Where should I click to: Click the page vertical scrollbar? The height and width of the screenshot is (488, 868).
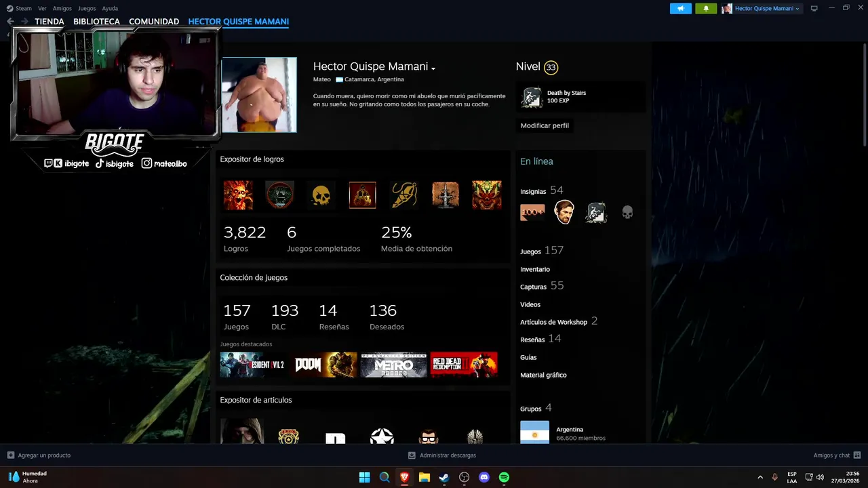click(x=865, y=95)
